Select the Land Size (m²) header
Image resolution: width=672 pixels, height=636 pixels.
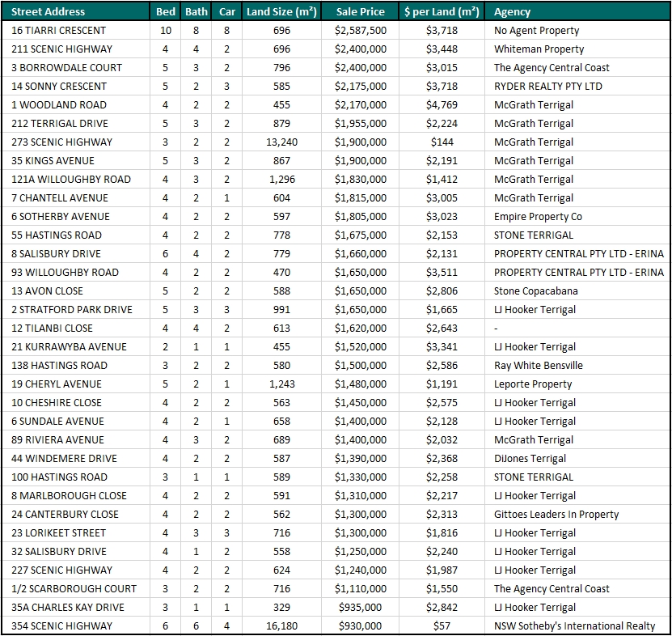pos(281,11)
